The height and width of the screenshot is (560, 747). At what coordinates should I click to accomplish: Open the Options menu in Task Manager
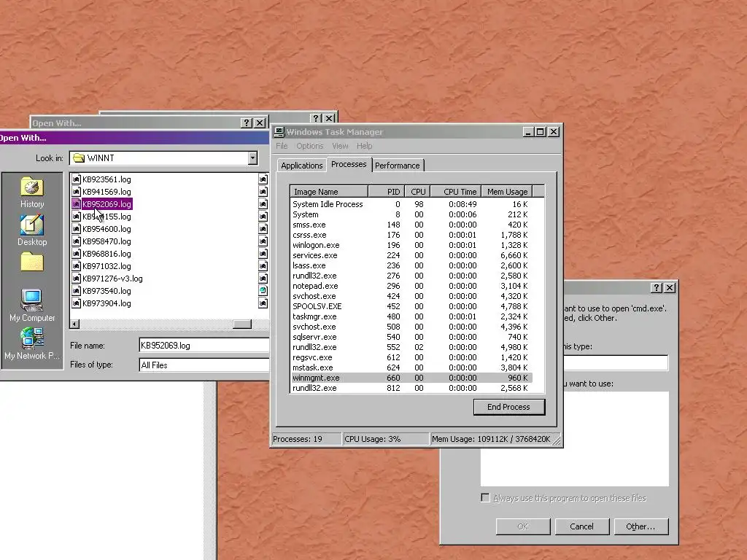click(309, 146)
